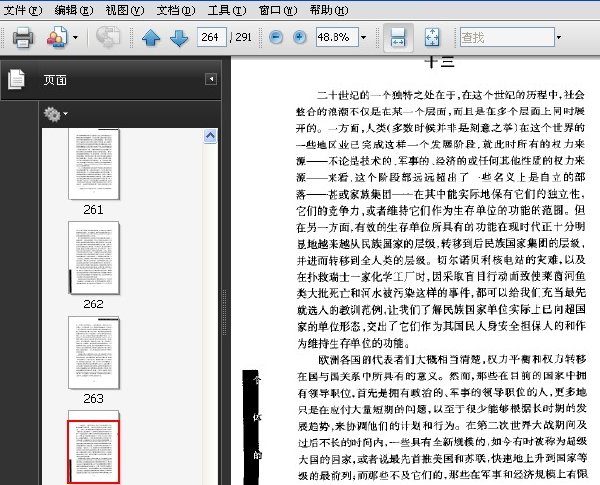Open the 视图 (View) menu
The height and width of the screenshot is (485, 600).
(x=125, y=10)
